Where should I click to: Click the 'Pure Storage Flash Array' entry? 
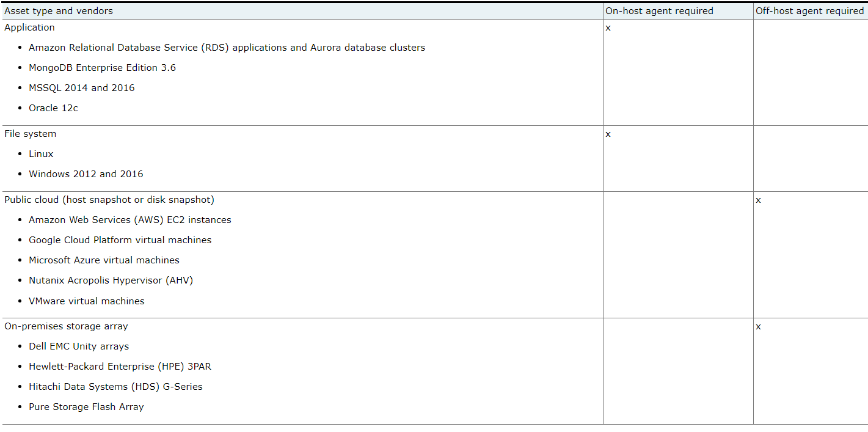point(86,407)
